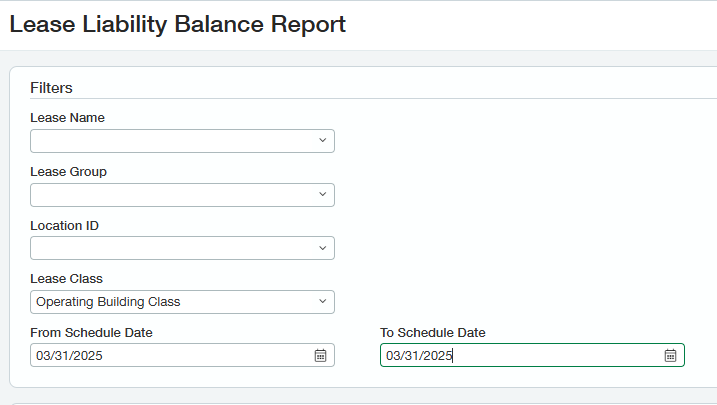The image size is (717, 405).
Task: Expand the empty Location ID combo box
Action: 182,248
